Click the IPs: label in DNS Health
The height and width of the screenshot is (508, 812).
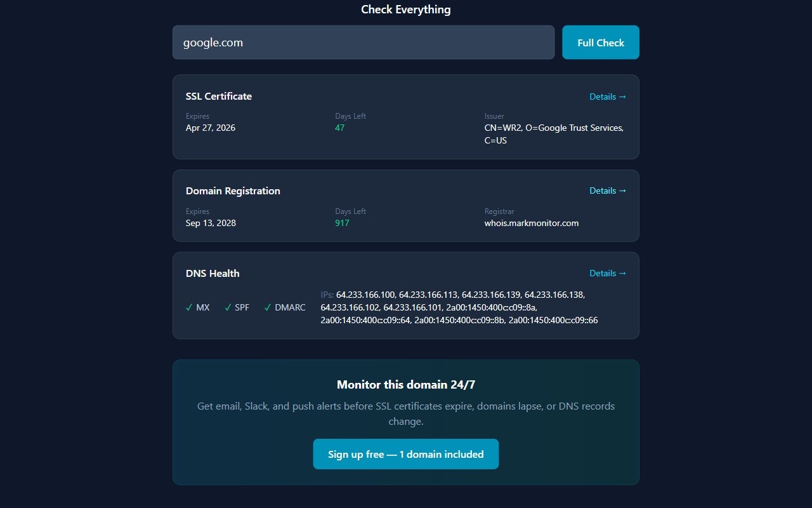coord(327,295)
